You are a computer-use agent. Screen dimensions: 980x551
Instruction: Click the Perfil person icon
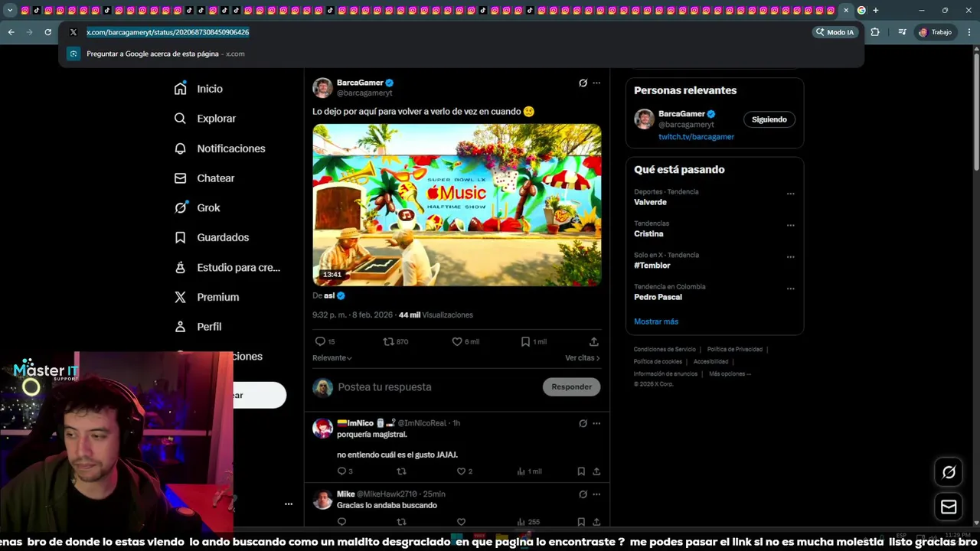click(180, 327)
